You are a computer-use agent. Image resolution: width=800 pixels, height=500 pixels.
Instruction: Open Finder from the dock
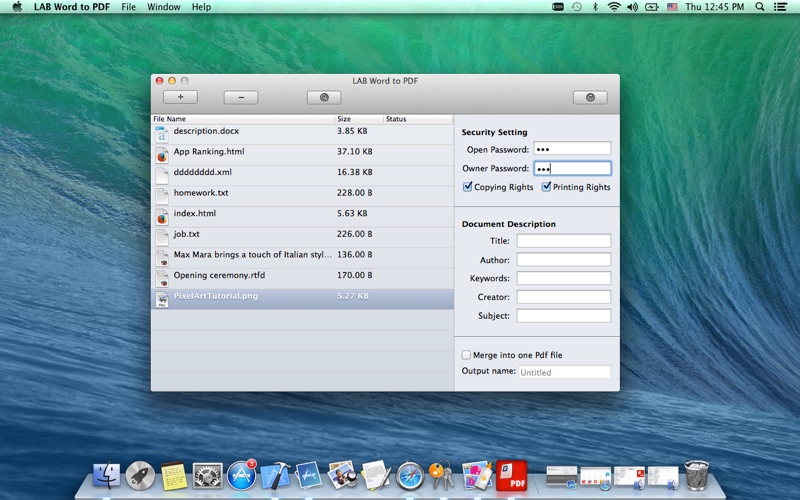pos(107,476)
